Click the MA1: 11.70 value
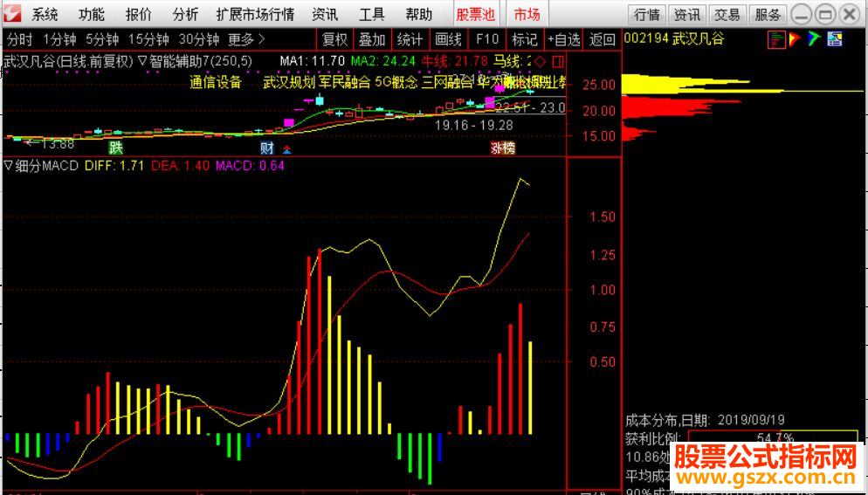Viewport: 868px width, 495px height. pyautogui.click(x=313, y=60)
